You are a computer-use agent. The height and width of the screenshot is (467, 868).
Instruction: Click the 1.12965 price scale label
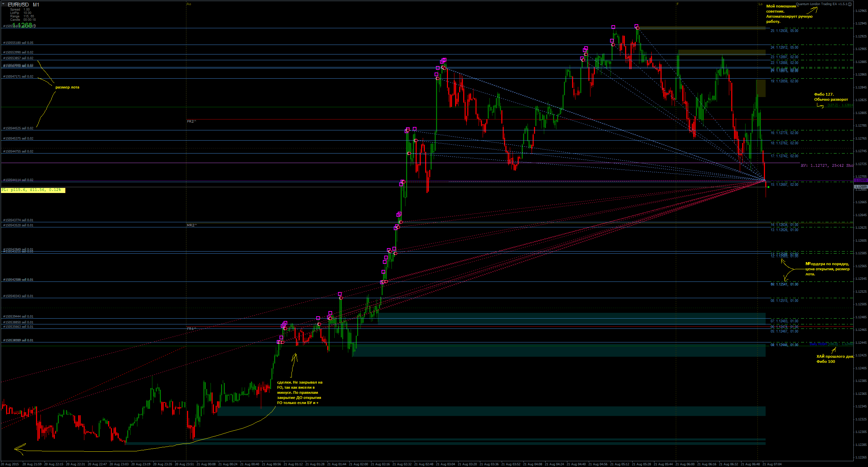pos(861,11)
